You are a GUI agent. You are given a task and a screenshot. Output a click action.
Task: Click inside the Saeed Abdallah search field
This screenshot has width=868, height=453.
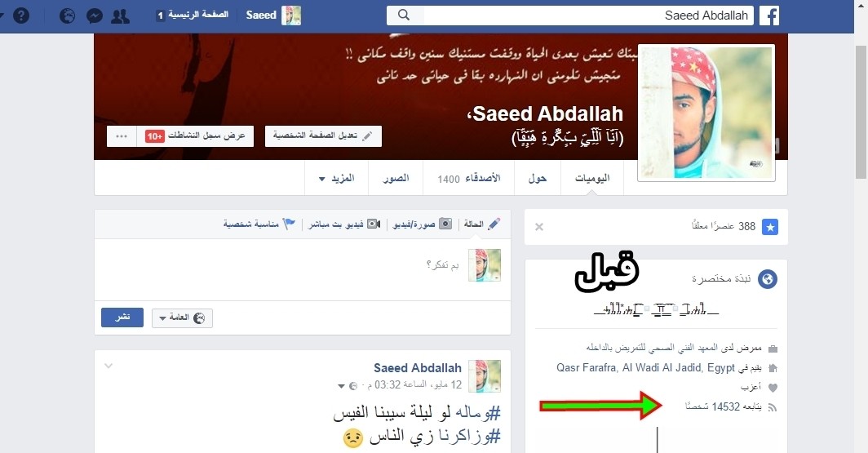(587, 16)
